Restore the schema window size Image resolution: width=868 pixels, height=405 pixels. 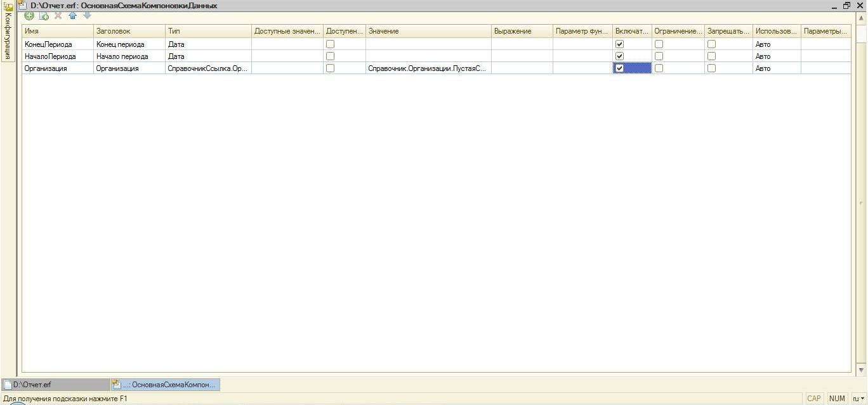(x=846, y=6)
